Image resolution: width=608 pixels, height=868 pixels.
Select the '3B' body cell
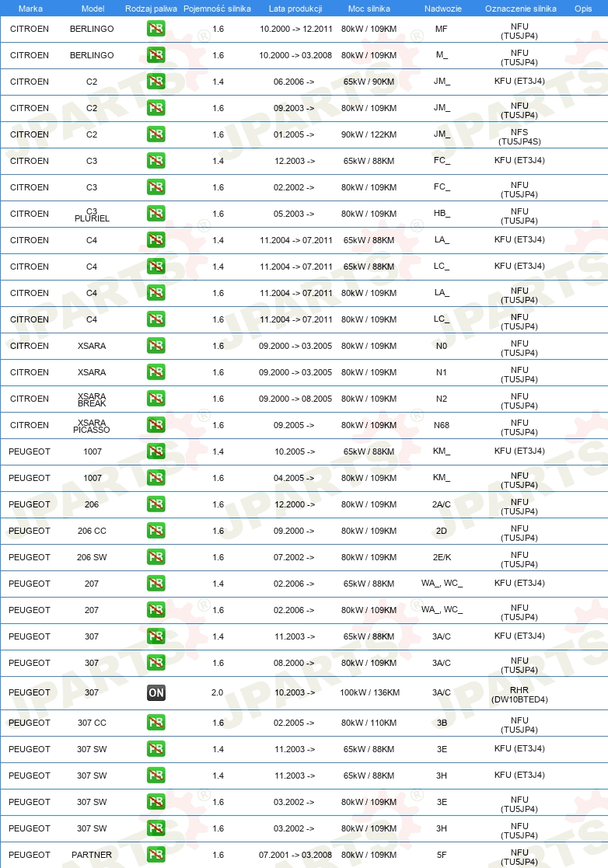[442, 723]
